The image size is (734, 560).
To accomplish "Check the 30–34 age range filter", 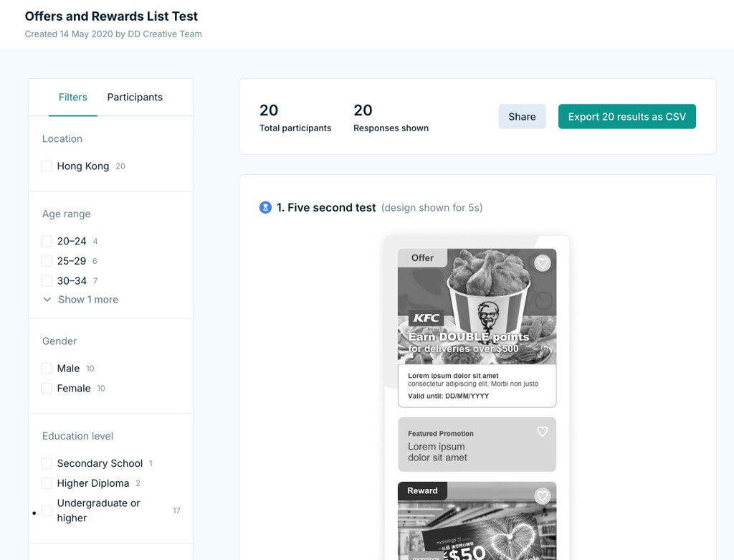I will tap(47, 281).
